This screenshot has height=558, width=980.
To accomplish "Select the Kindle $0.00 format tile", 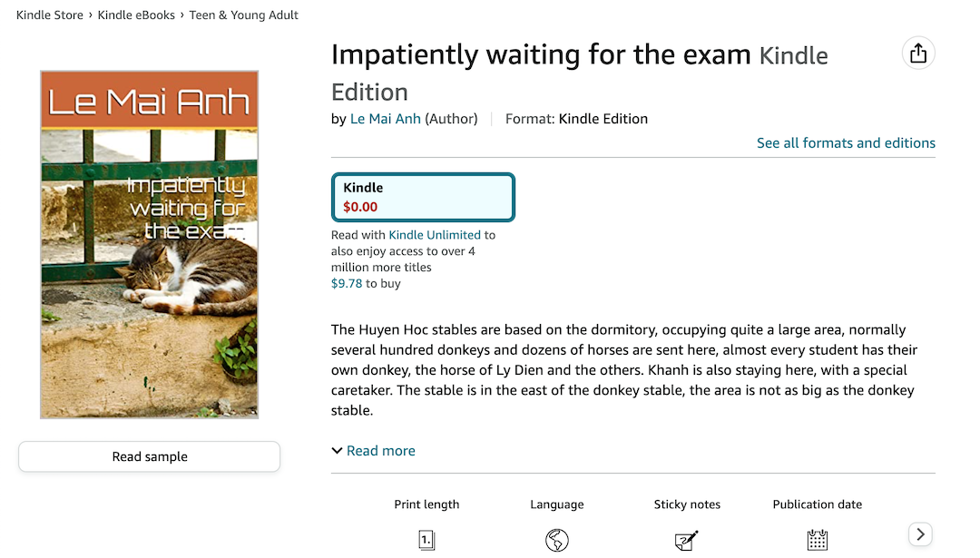I will (x=423, y=197).
